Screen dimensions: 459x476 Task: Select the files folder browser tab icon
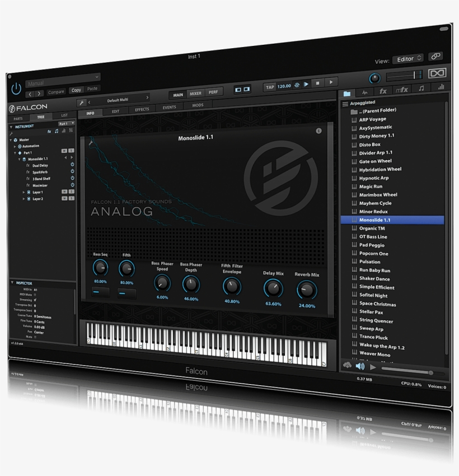tap(347, 92)
